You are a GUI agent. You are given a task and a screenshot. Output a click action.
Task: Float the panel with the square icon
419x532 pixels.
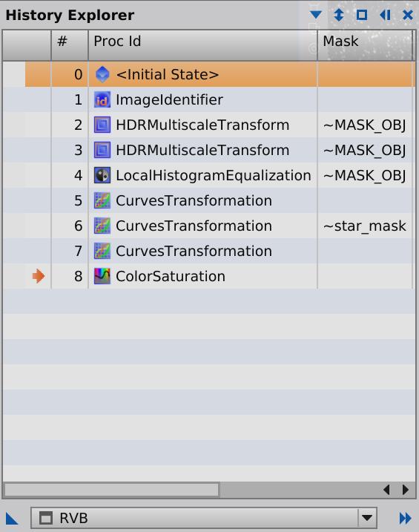[362, 15]
